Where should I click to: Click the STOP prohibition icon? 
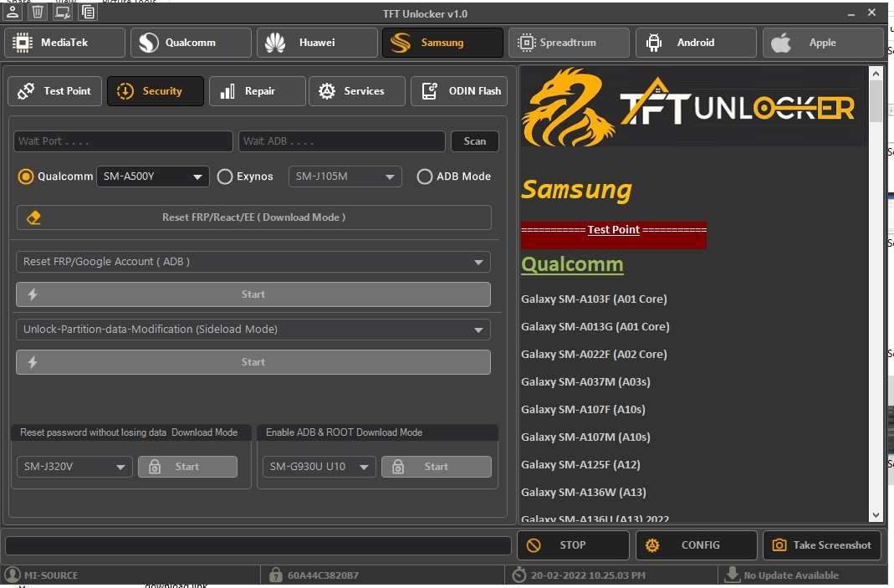pyautogui.click(x=534, y=545)
